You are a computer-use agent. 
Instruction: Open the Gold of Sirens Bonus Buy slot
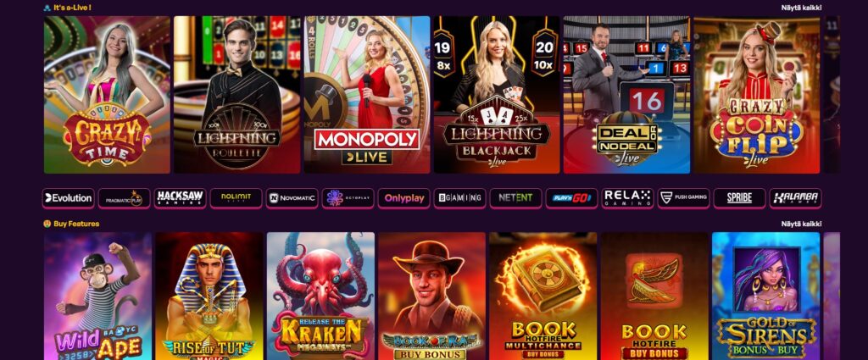tap(765, 296)
